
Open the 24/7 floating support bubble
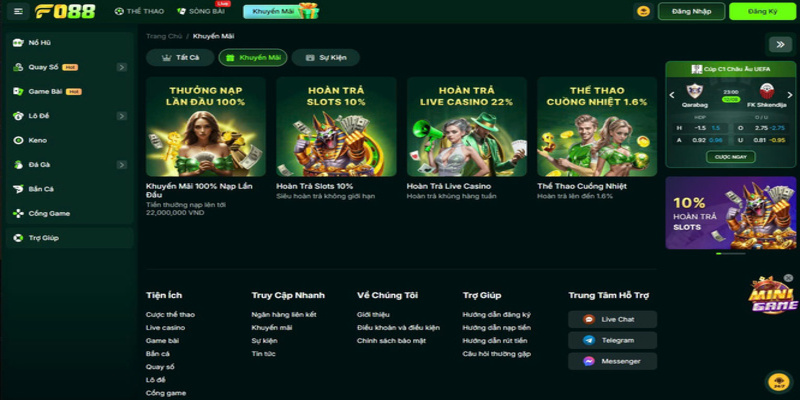(x=779, y=382)
